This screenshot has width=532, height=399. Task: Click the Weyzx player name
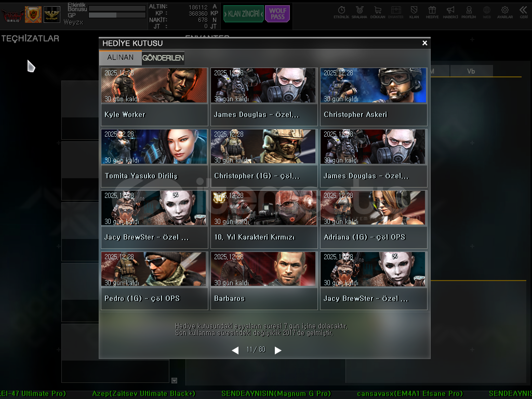[x=73, y=22]
